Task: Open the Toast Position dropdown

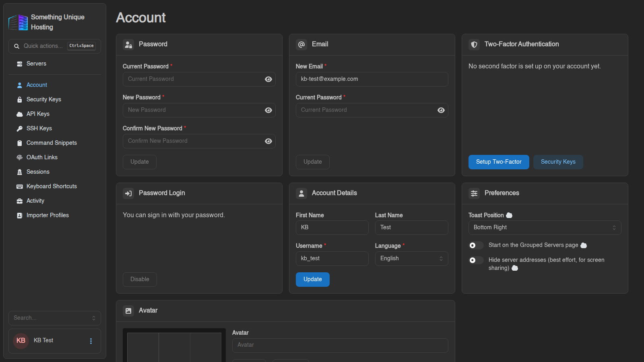Action: (x=545, y=228)
